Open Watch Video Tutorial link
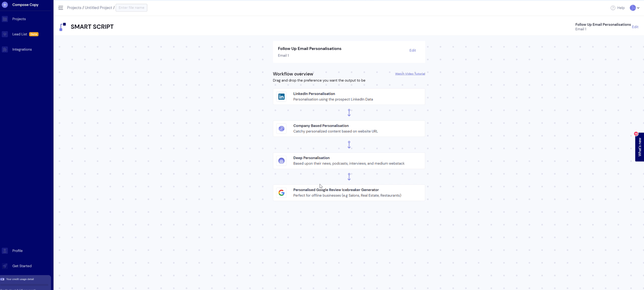The height and width of the screenshot is (290, 644). pos(410,74)
